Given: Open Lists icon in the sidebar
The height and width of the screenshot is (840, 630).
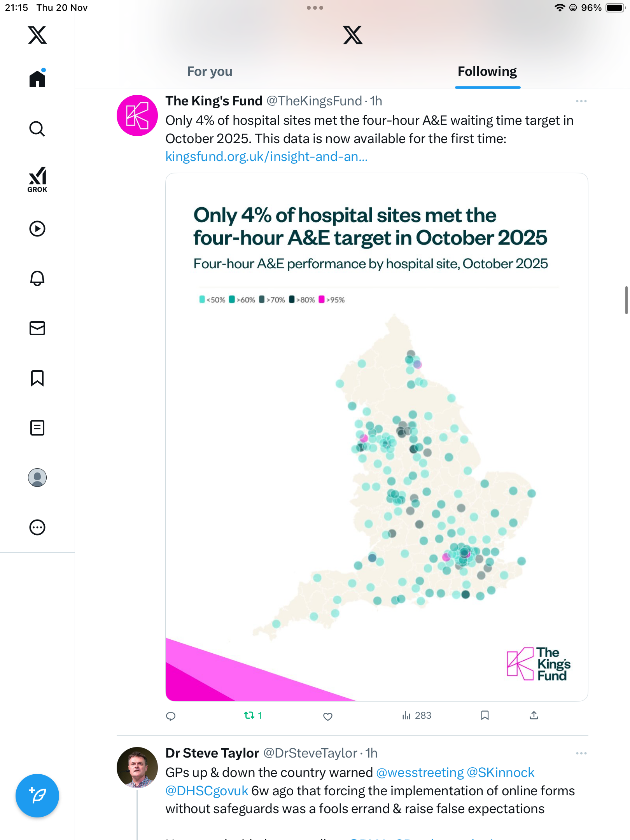Looking at the screenshot, I should click(37, 428).
